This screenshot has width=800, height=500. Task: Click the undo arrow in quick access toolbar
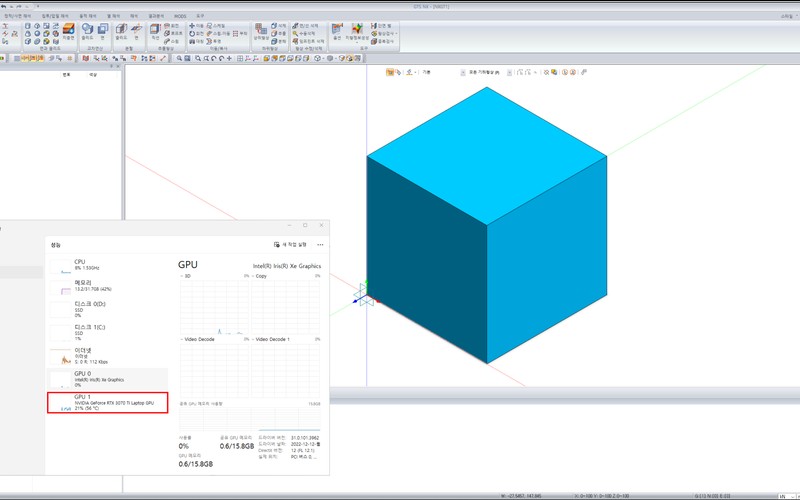(x=4, y=7)
